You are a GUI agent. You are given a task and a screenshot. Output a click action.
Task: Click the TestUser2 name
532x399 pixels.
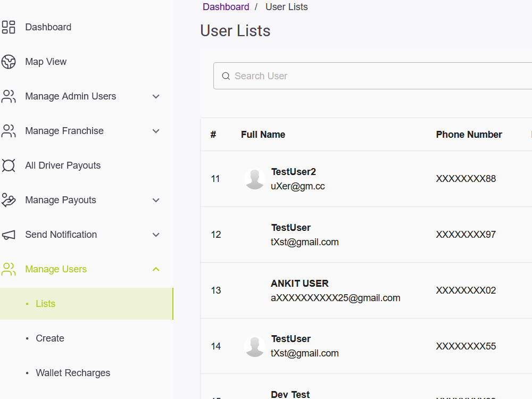coord(294,172)
